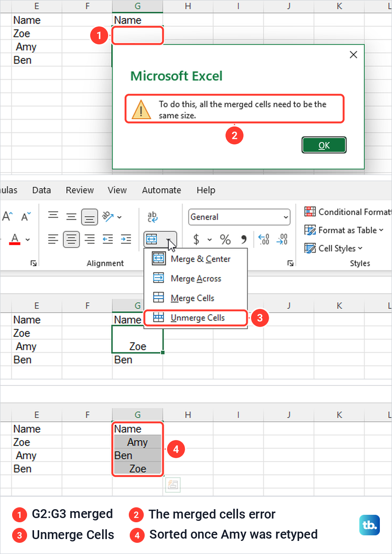Click the Align Right icon

90,239
